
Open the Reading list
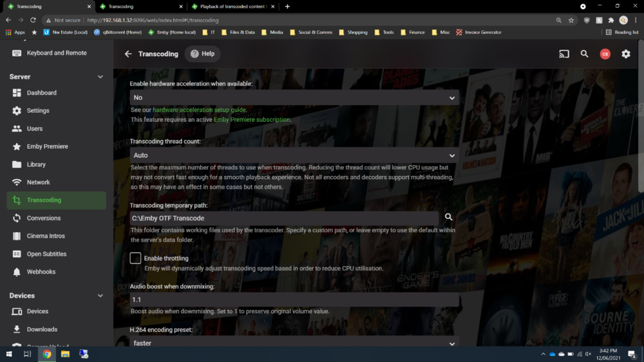click(622, 32)
